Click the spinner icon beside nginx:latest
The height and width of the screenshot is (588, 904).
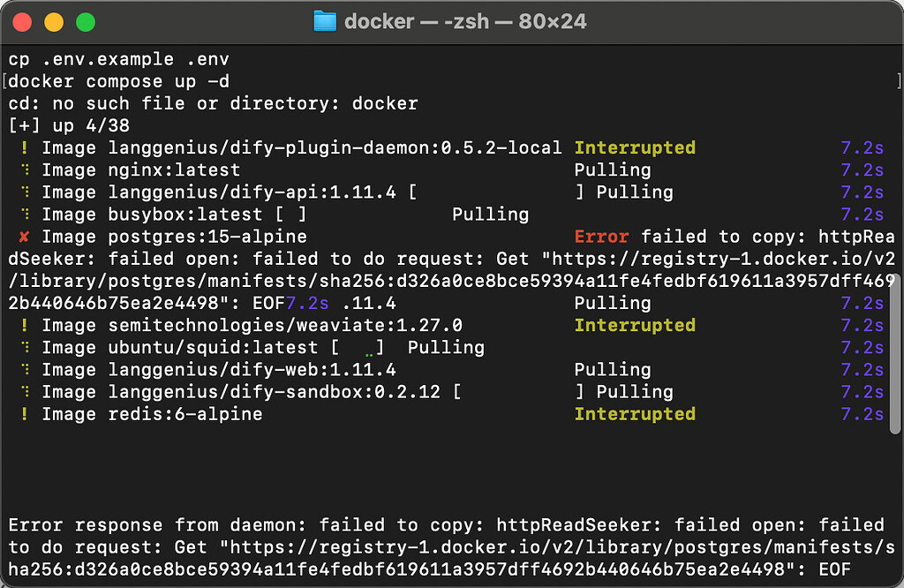pos(24,170)
